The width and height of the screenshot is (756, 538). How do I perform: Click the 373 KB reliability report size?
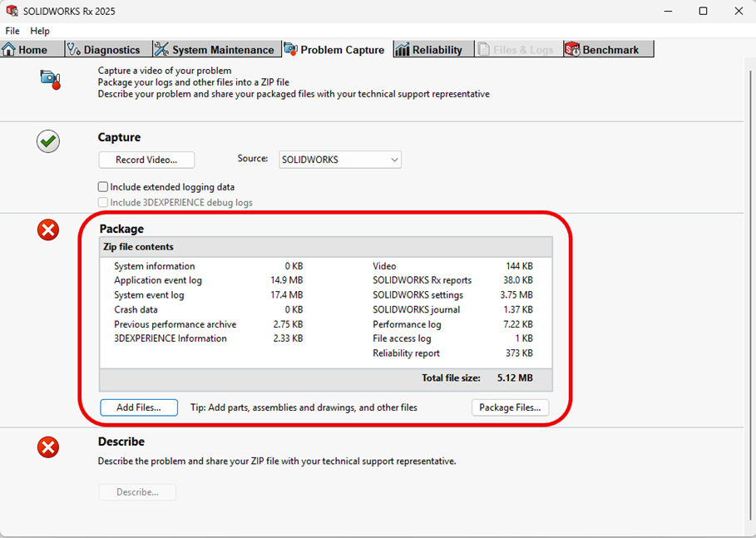[x=519, y=353]
